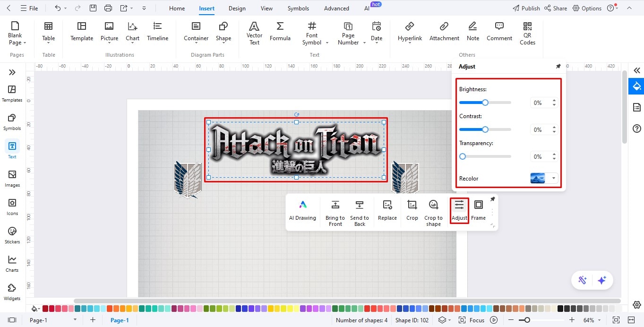The height and width of the screenshot is (327, 644).
Task: Adjust the Brightness slider handle
Action: 485,103
